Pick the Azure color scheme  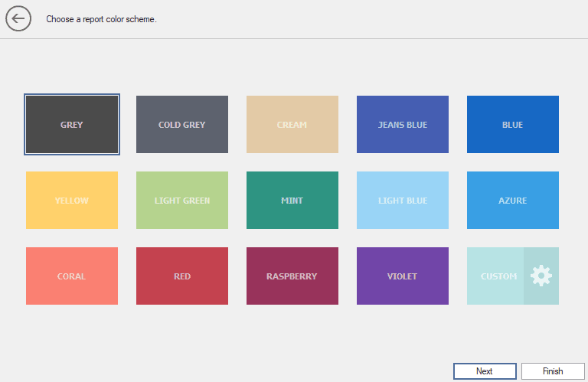pyautogui.click(x=513, y=200)
